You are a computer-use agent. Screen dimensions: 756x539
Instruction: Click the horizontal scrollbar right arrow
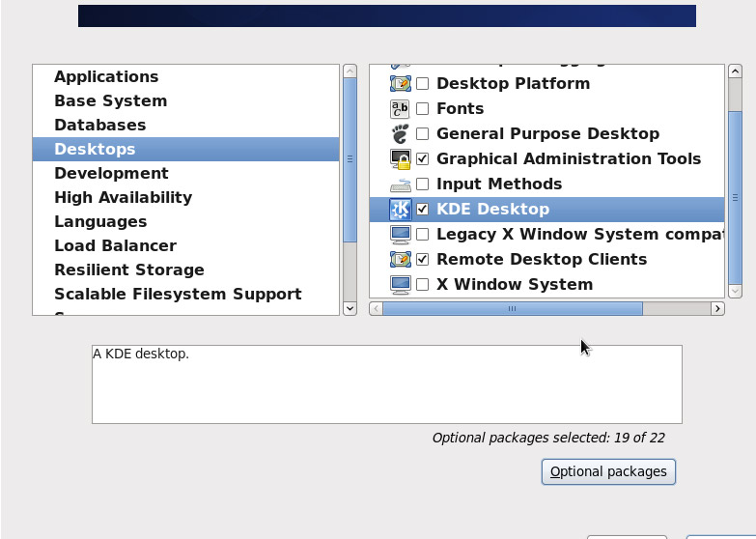pyautogui.click(x=717, y=308)
